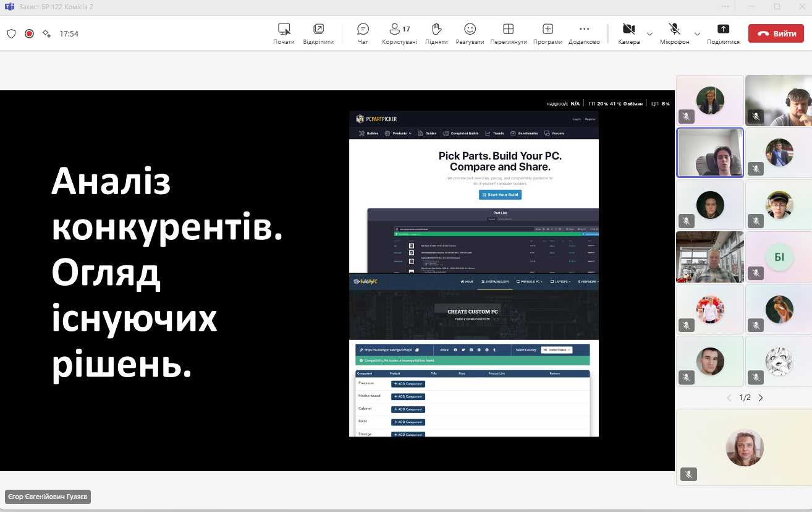Select highlighted active speaker video tile
Viewport: 812px width, 512px height.
point(710,152)
